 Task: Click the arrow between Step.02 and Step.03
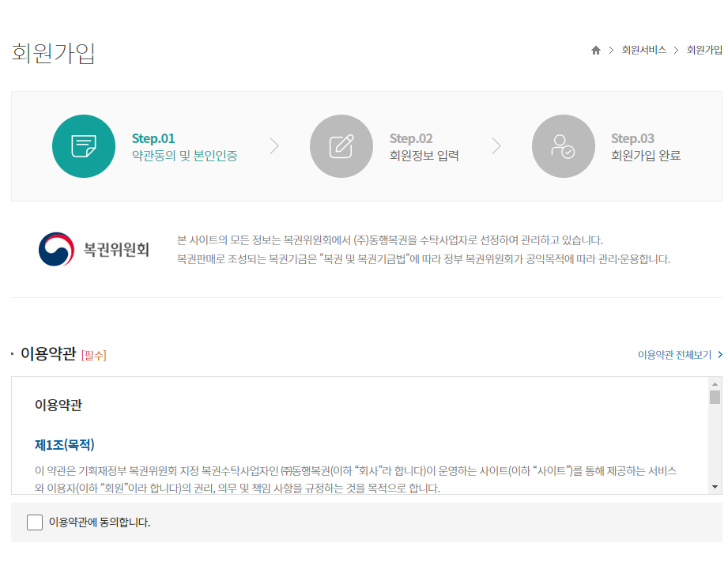(496, 146)
